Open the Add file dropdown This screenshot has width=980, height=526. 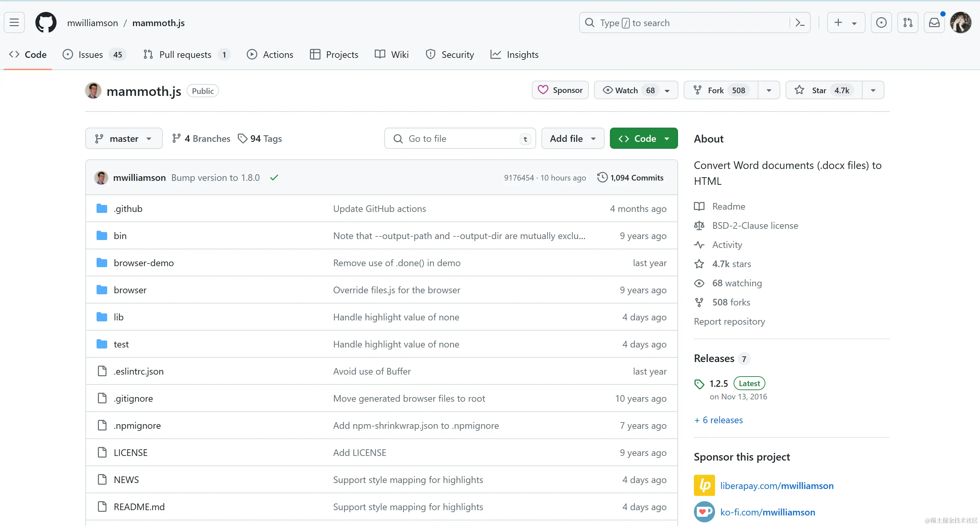(572, 139)
